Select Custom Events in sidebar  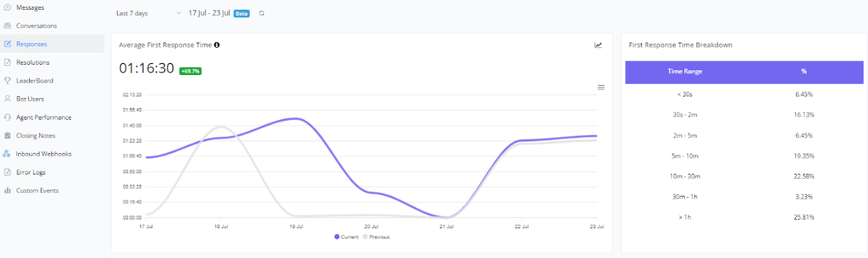click(37, 190)
